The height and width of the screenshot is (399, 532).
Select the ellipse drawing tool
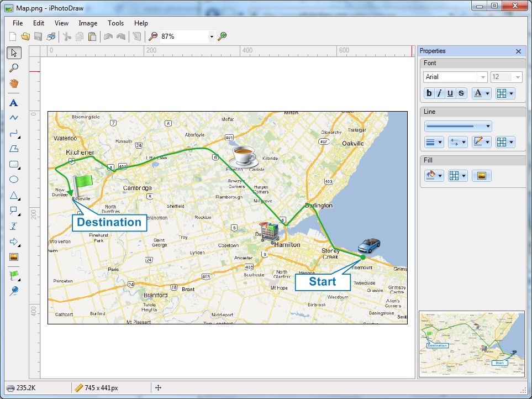[x=14, y=180]
